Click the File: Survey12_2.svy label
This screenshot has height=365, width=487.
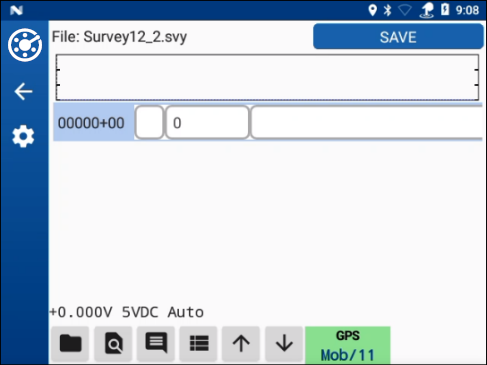click(119, 37)
